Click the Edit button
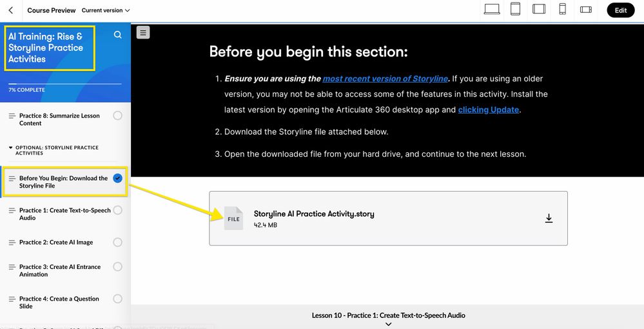 point(621,10)
